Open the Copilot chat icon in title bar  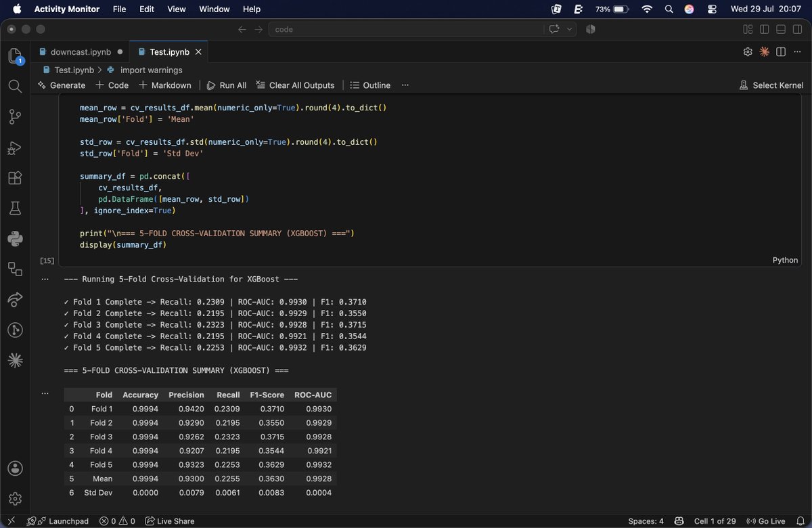coord(555,29)
